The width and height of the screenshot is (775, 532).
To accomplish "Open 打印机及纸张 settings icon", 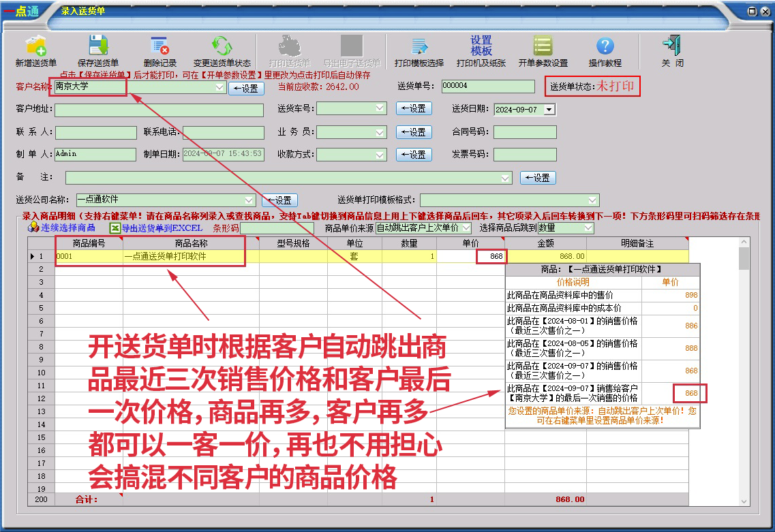I will click(x=481, y=46).
